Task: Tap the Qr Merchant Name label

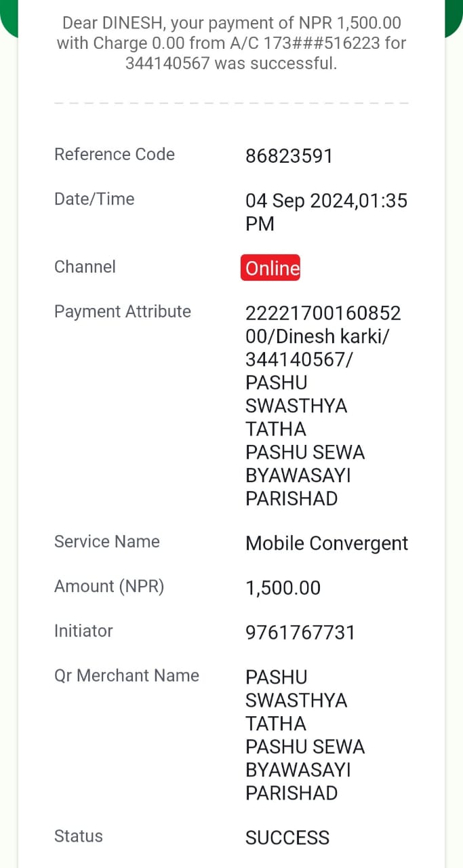Action: (x=127, y=676)
